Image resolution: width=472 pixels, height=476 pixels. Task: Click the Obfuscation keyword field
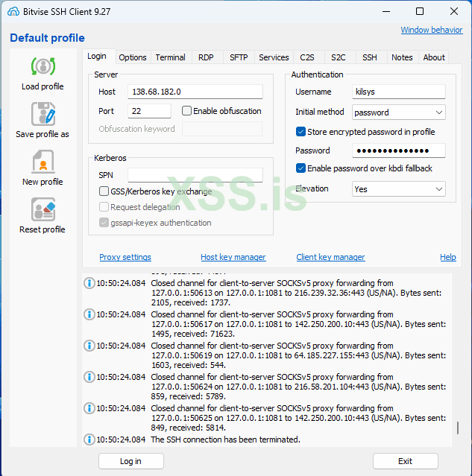coord(222,129)
